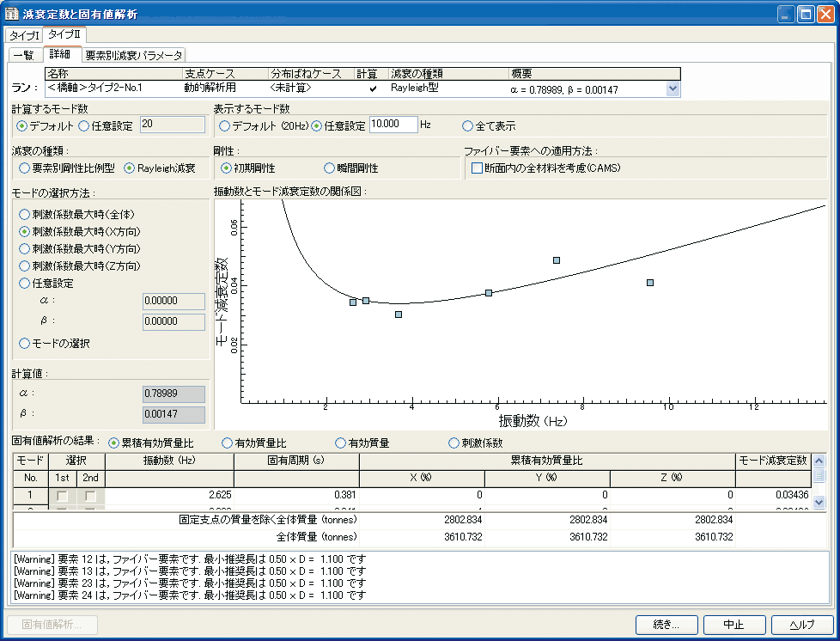The image size is (840, 641).
Task: Minimize the 減衰定数と固有値解析 window
Action: [x=786, y=14]
